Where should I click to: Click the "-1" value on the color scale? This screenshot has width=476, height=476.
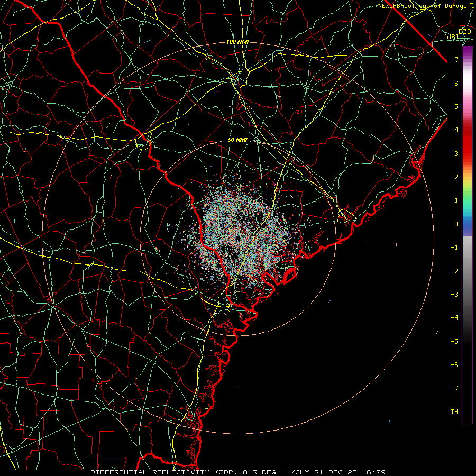coord(454,248)
